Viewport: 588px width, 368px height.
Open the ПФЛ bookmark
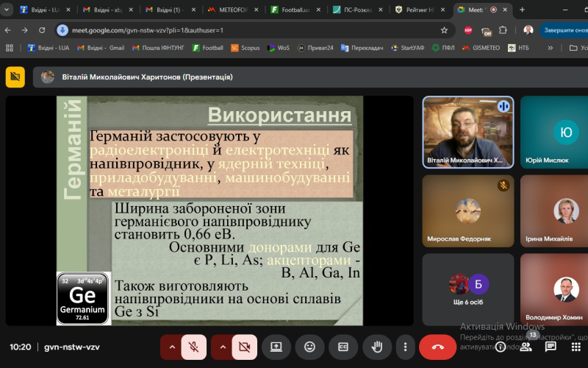click(x=443, y=48)
